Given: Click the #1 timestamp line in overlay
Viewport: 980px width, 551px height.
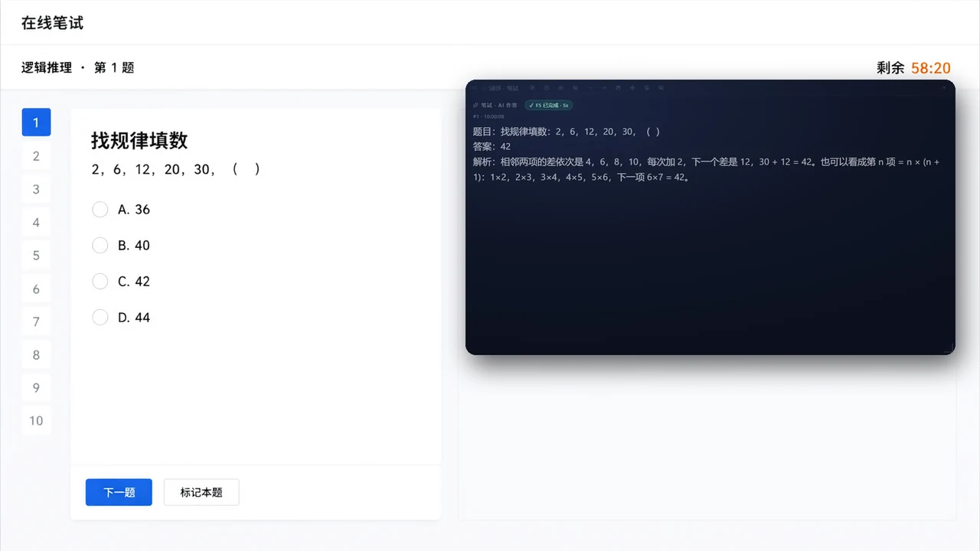Looking at the screenshot, I should point(488,116).
